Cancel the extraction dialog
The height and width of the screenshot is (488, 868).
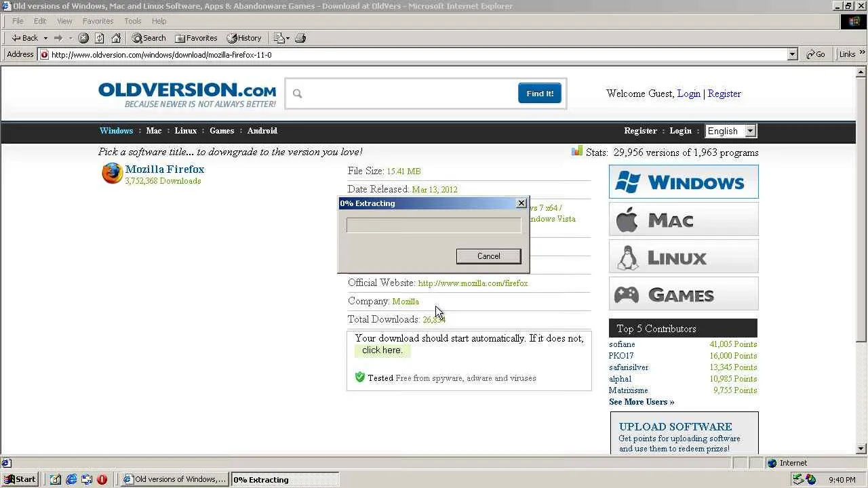click(x=488, y=256)
